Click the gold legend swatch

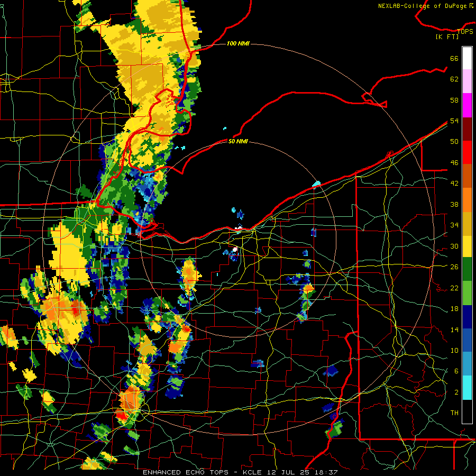(467, 224)
